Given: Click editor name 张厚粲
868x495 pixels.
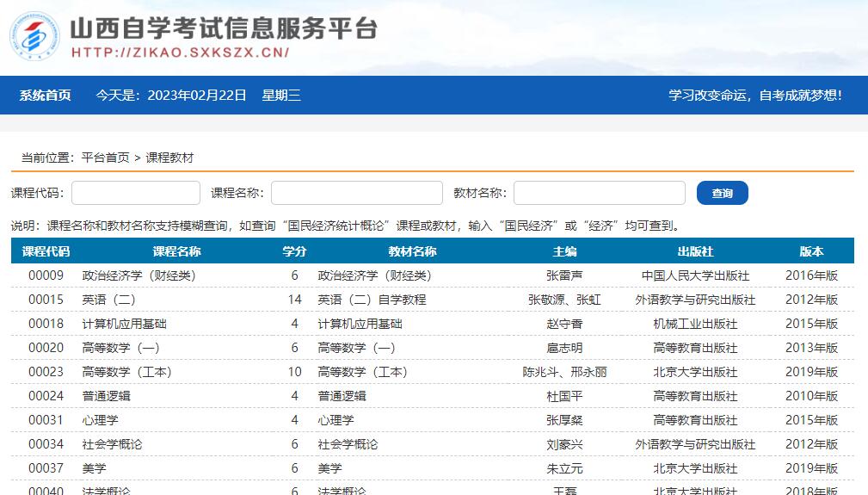Looking at the screenshot, I should coord(564,420).
